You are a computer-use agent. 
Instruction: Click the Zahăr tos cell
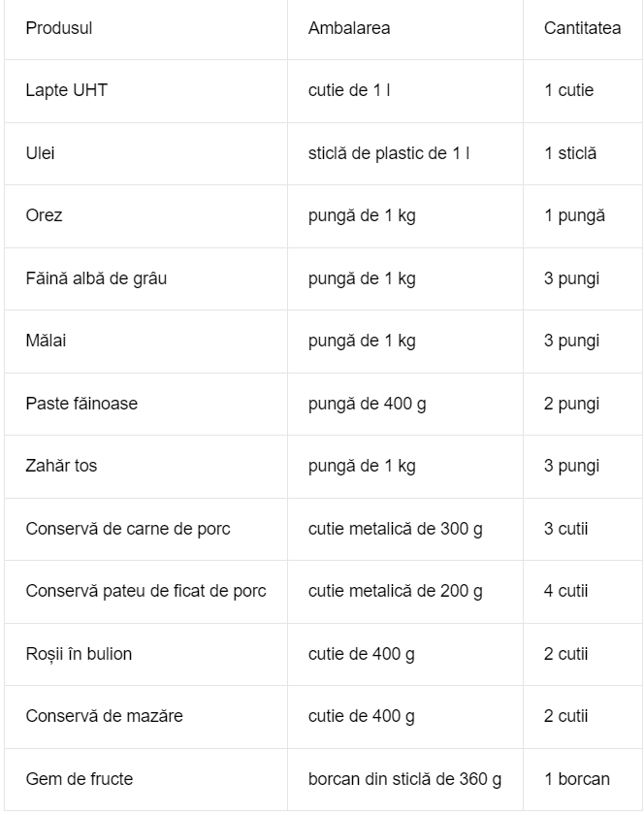(x=146, y=467)
